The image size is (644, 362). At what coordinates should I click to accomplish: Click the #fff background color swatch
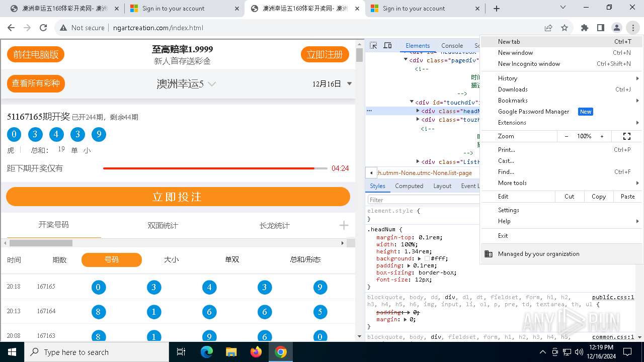click(x=427, y=258)
